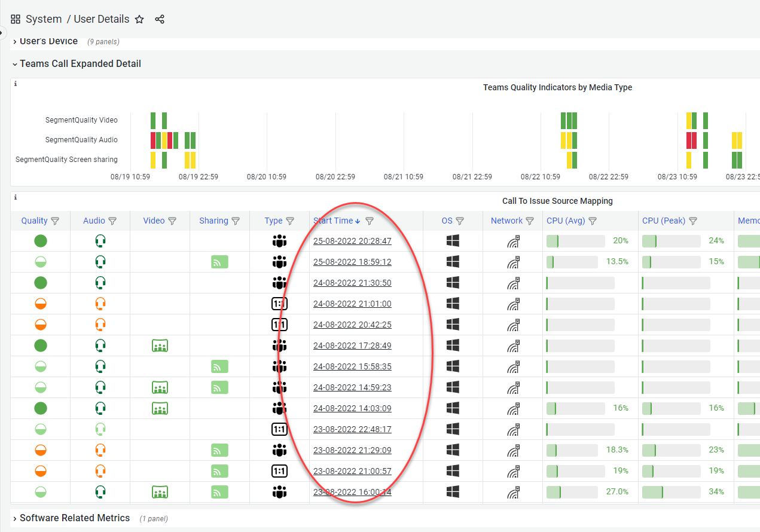Click orange headset in 24-08-2022 21:01:00 row
The image size is (760, 532).
[100, 304]
